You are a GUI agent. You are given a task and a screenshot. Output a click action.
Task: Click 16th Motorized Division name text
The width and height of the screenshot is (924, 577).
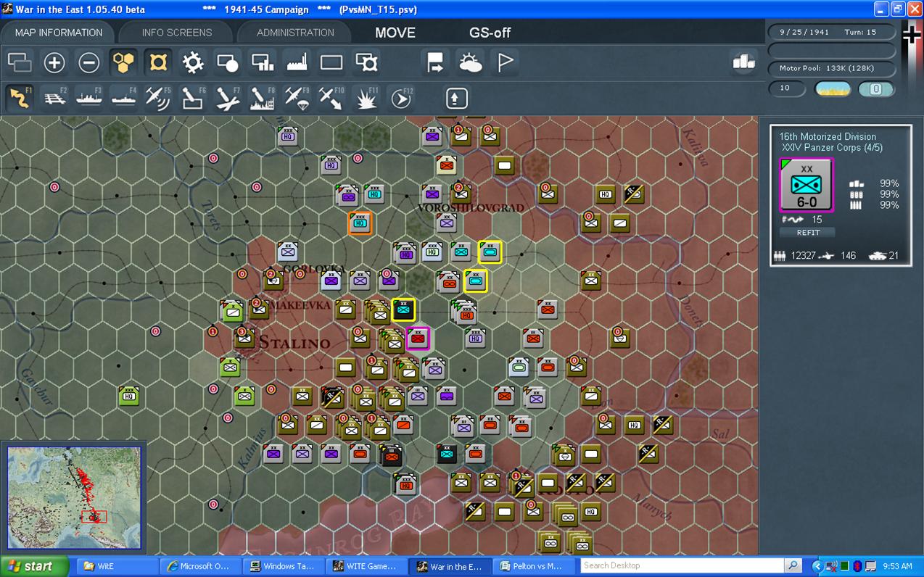click(828, 136)
